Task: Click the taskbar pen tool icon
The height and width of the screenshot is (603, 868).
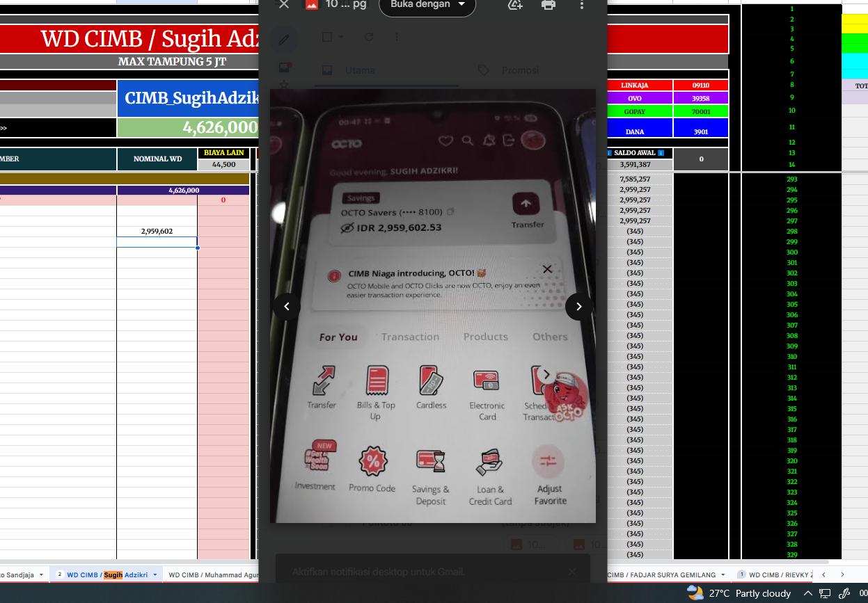Action: [x=844, y=593]
